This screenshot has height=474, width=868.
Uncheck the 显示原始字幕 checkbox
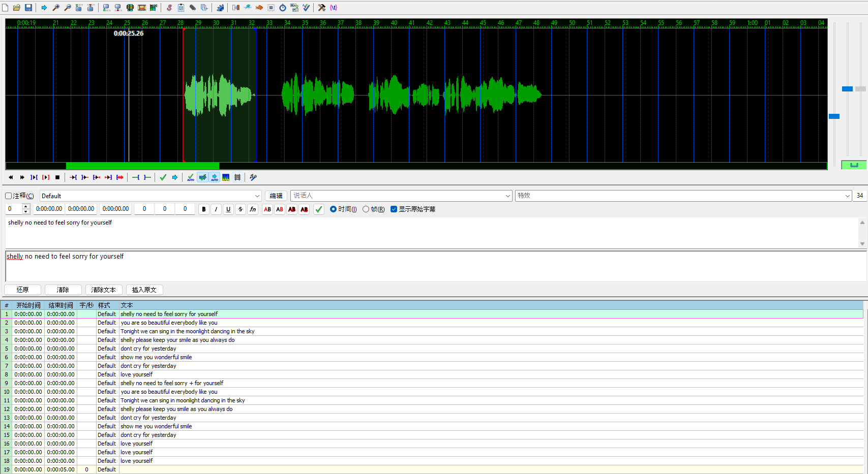(394, 209)
